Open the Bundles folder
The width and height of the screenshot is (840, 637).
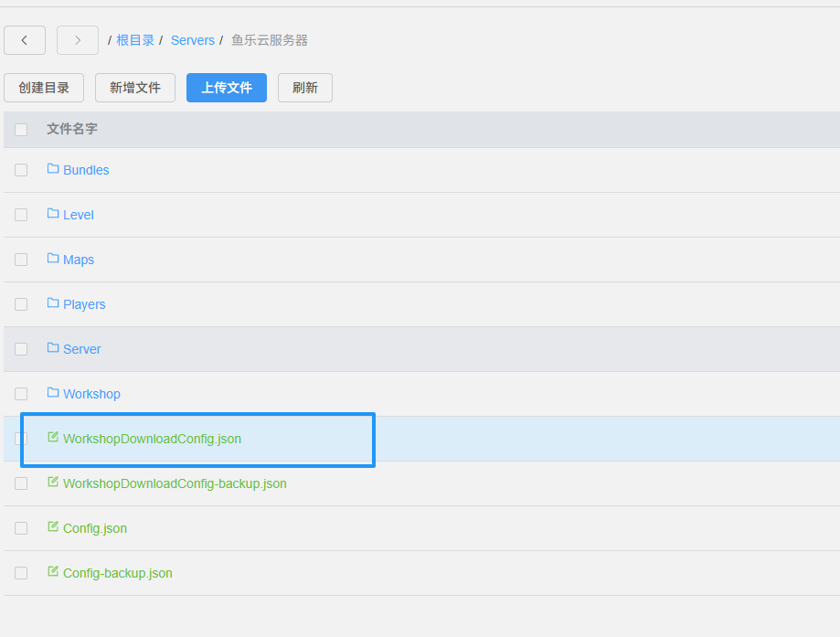86,170
